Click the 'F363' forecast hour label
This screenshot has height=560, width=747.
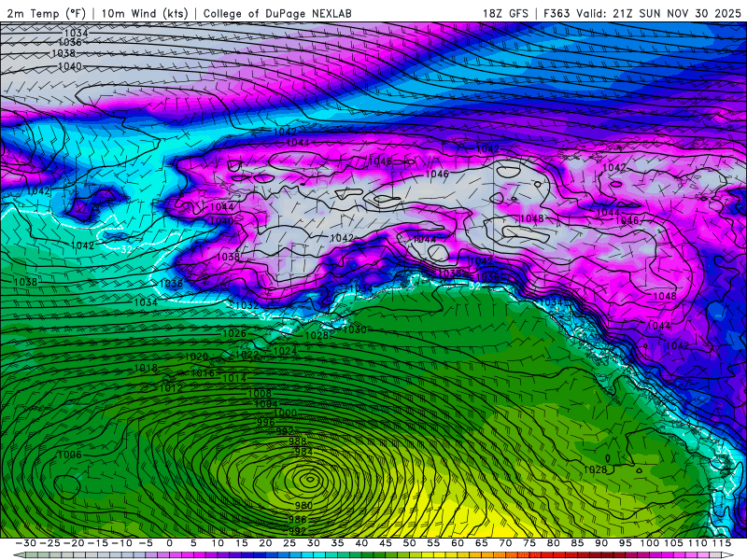pos(557,13)
